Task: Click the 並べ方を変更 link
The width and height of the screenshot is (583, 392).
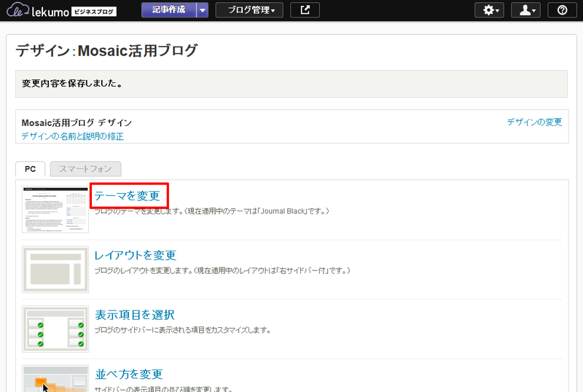Action: coord(129,374)
